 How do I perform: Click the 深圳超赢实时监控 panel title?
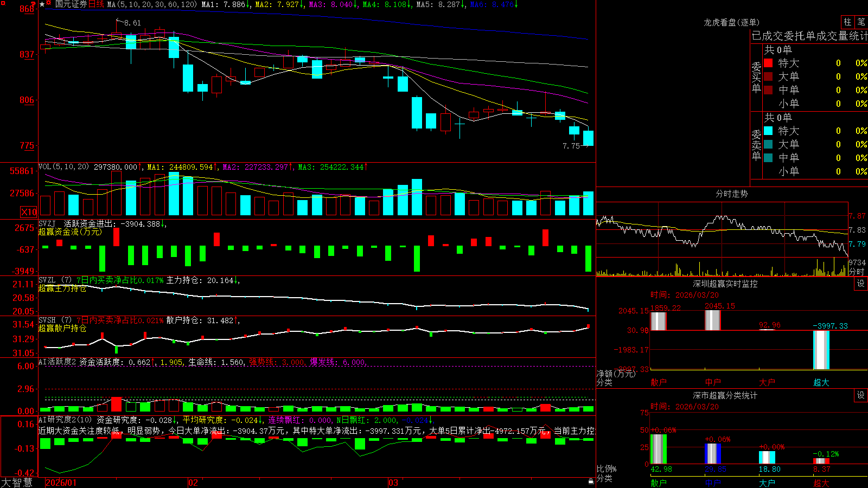click(x=725, y=284)
